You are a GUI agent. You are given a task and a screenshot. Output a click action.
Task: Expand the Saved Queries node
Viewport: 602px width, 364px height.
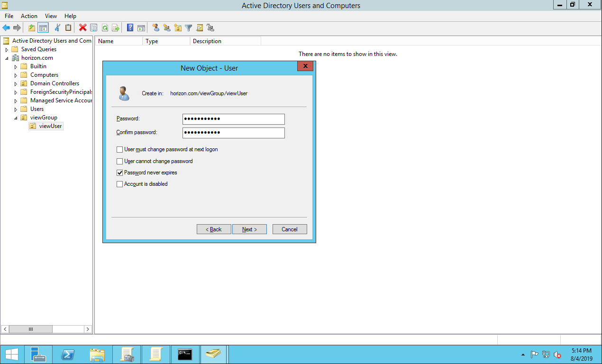coord(7,50)
